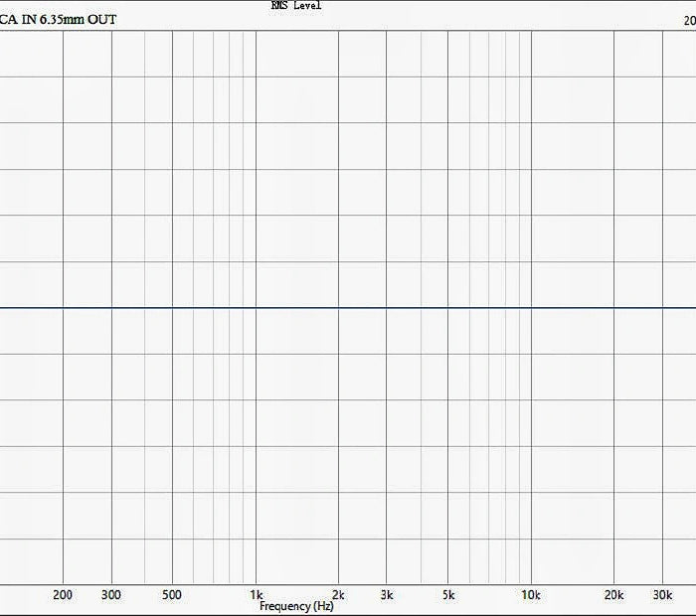Select the 2k frequency tick label
The height and width of the screenshot is (616, 696).
(338, 595)
